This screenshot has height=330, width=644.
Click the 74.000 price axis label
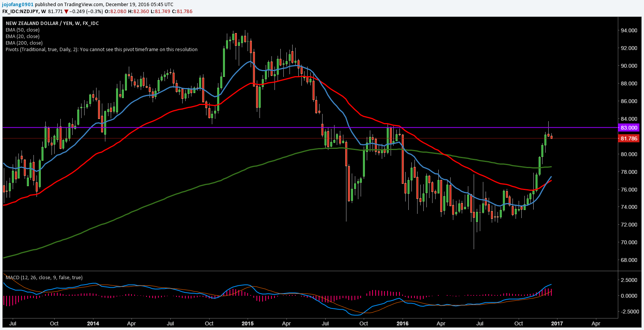tap(629, 207)
